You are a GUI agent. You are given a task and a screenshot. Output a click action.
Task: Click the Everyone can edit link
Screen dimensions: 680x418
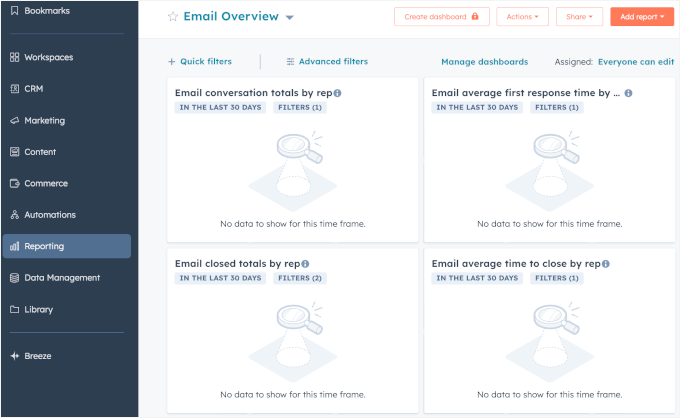[636, 61]
